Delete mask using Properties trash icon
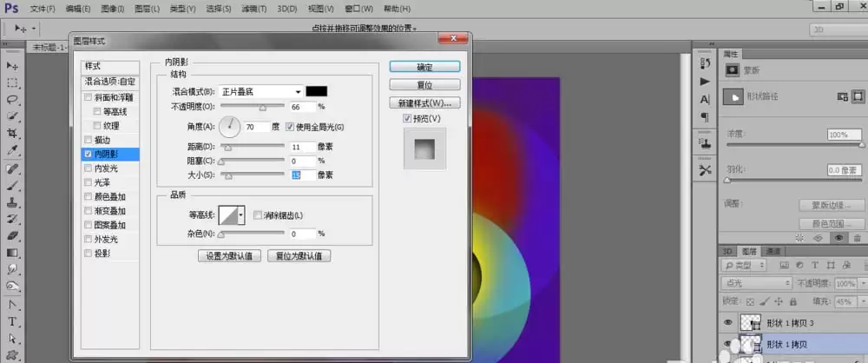Image resolution: width=868 pixels, height=363 pixels. coord(857,238)
